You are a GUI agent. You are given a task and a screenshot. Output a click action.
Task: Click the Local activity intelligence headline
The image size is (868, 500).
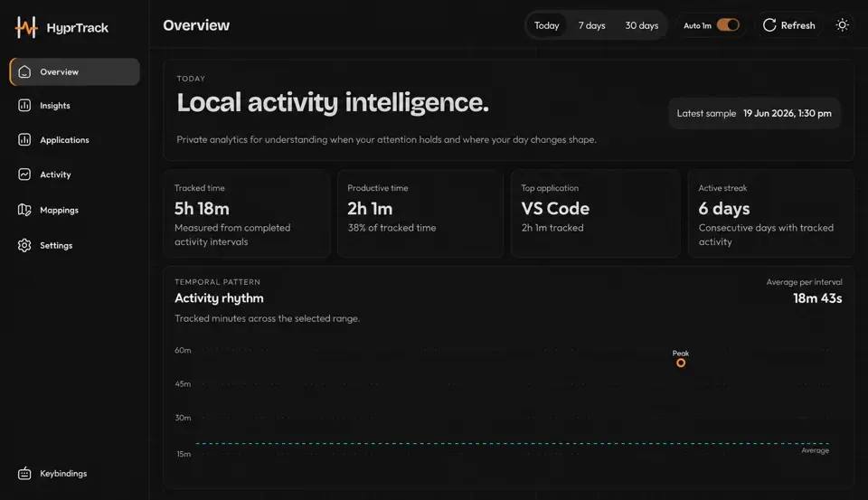(x=333, y=102)
